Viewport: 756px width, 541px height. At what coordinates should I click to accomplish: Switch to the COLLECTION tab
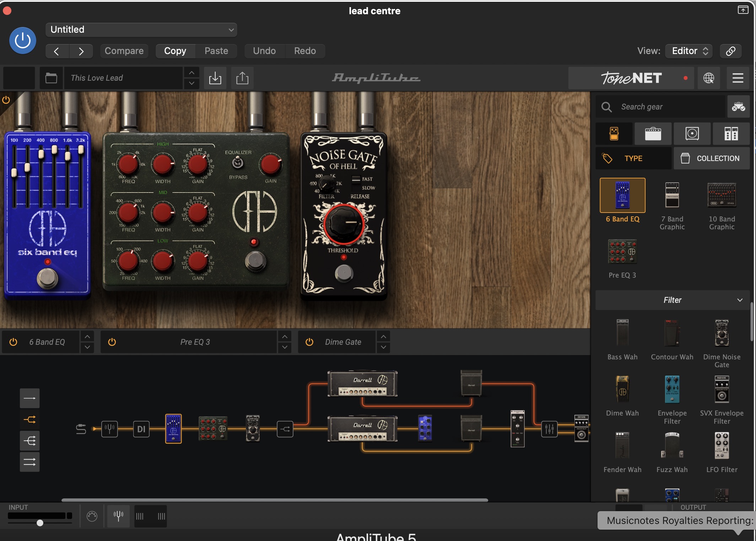coord(712,159)
